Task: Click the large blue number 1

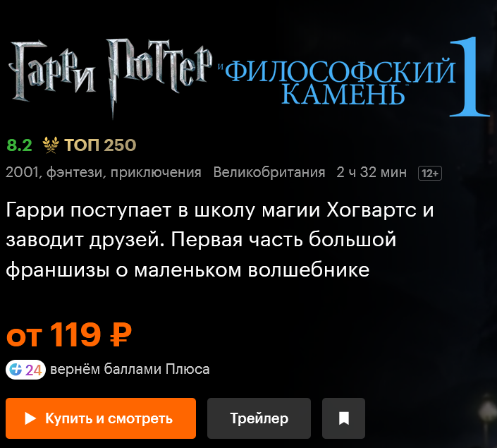Action: click(469, 77)
